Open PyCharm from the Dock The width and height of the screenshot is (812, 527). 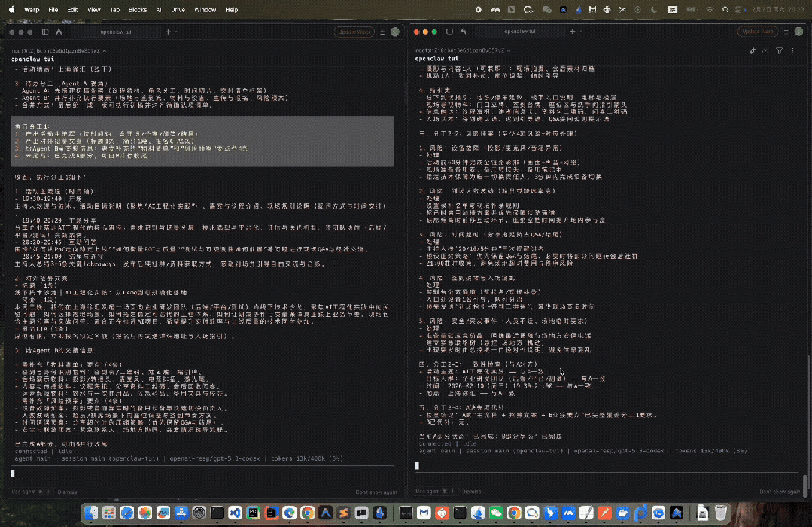tap(253, 513)
